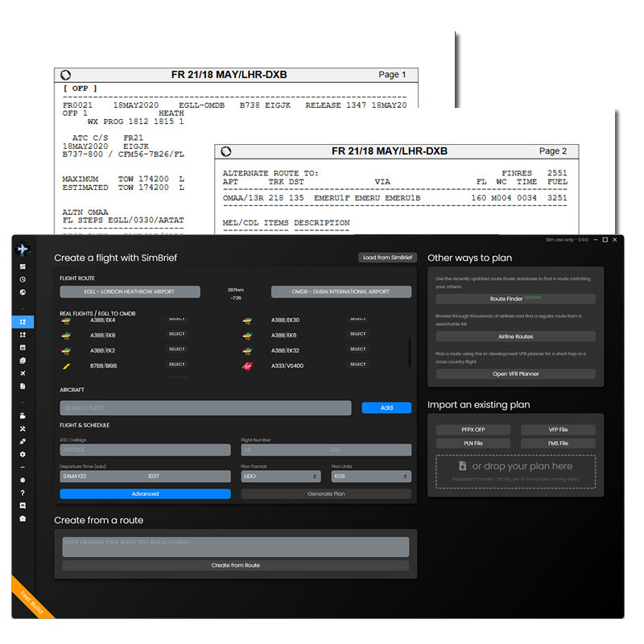Image resolution: width=644 pixels, height=644 pixels.
Task: Open the Dashboard grid icon in sidebar
Action: point(23,266)
